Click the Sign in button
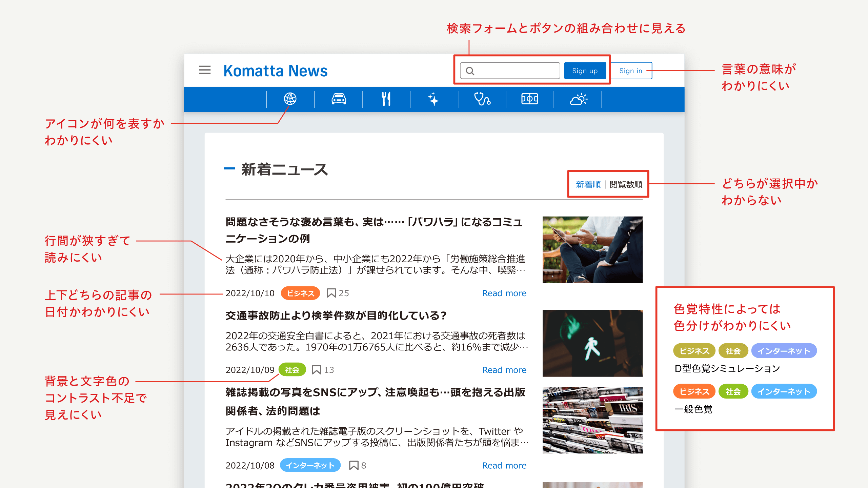868x488 pixels. coord(631,70)
